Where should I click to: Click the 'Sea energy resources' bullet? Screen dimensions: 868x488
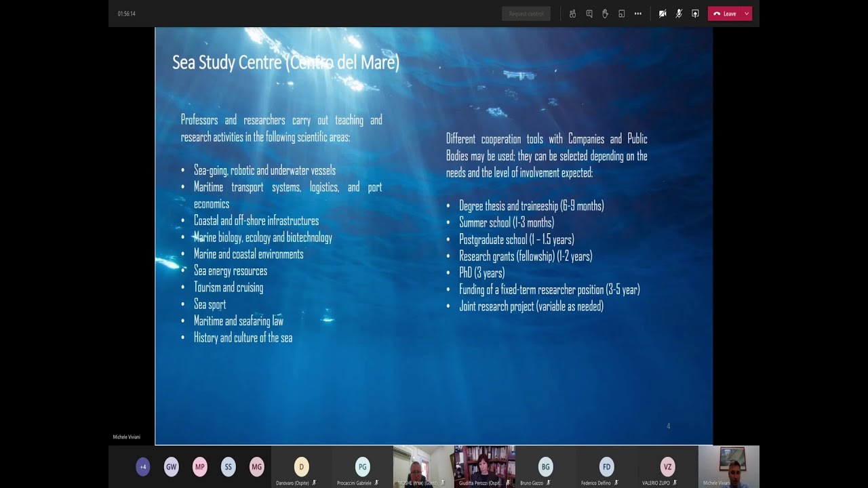click(231, 271)
